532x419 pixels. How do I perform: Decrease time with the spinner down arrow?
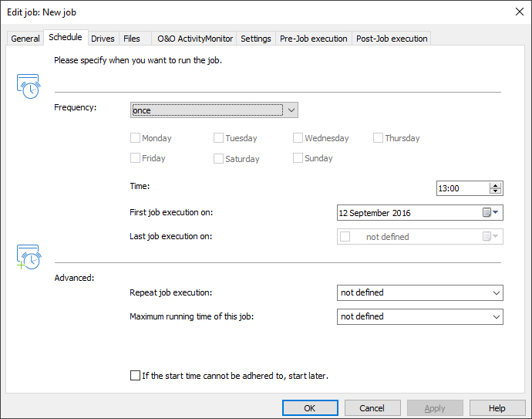pos(495,191)
